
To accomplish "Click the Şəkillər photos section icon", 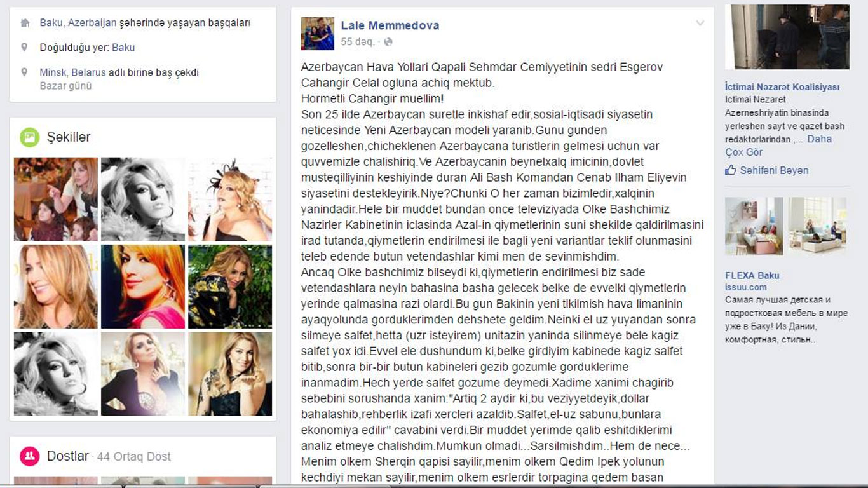I will [x=29, y=137].
